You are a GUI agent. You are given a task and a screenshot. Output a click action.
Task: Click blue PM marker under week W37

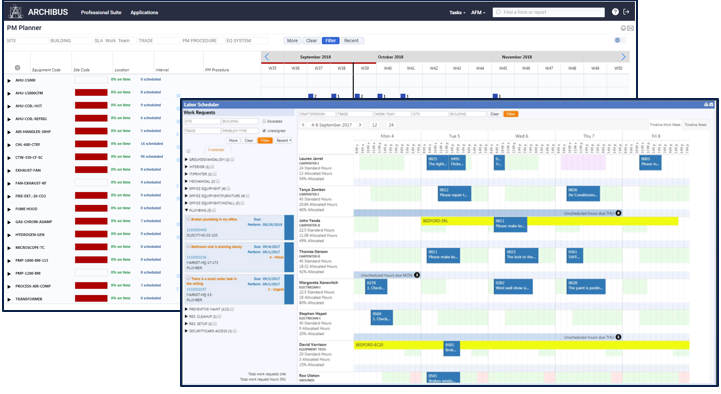coord(311,96)
